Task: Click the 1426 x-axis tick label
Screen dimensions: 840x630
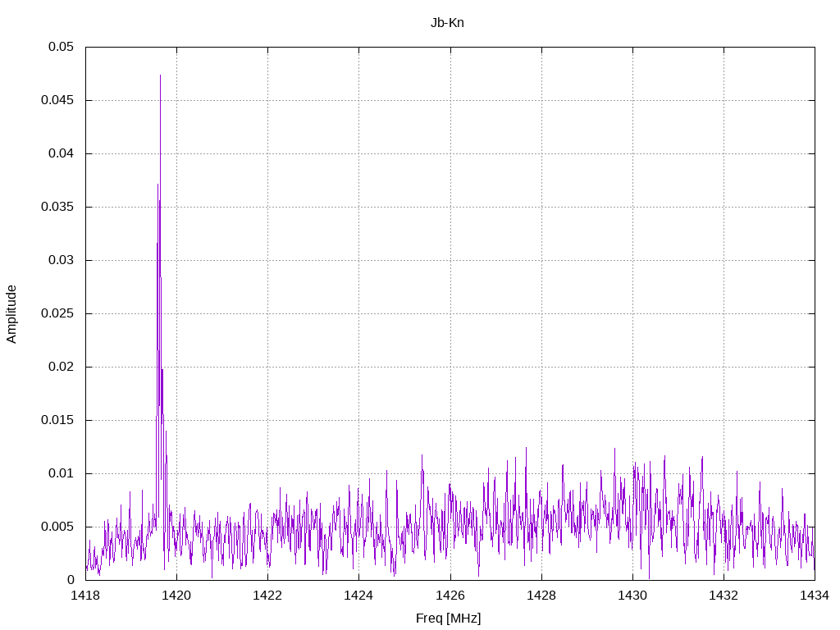Action: (450, 596)
